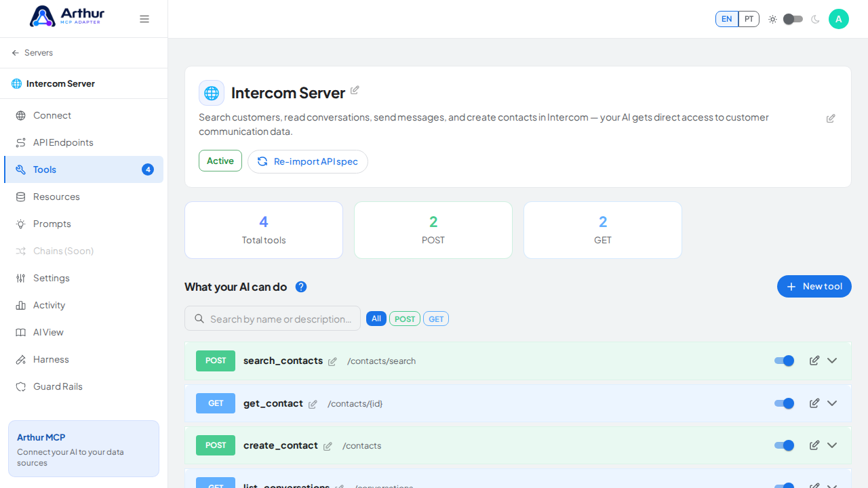Click the Arthur MCP info card
Viewport: 868px width, 488px height.
point(84,449)
